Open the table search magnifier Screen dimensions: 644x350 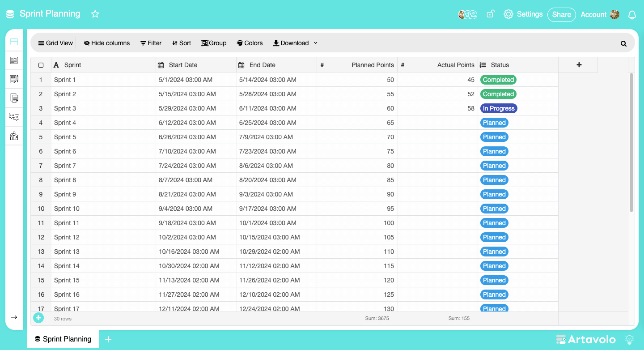point(623,43)
